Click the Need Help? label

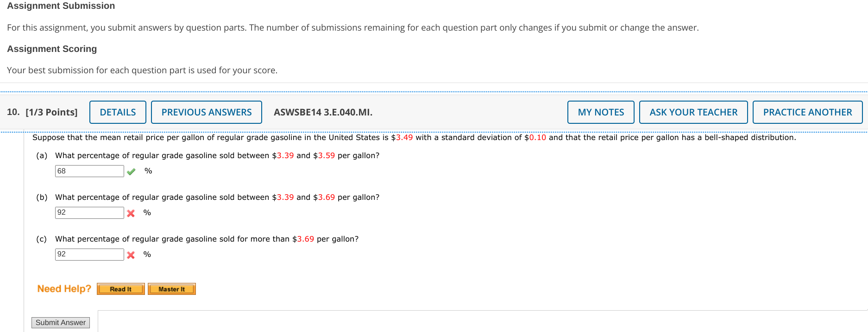click(63, 288)
